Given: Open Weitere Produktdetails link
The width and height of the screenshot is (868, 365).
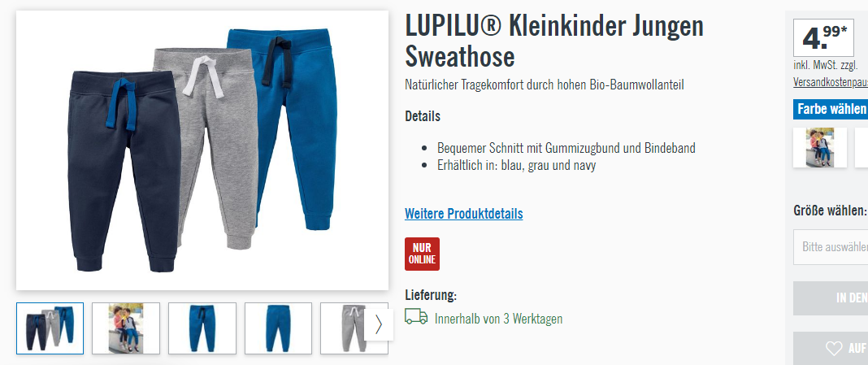Looking at the screenshot, I should [464, 213].
